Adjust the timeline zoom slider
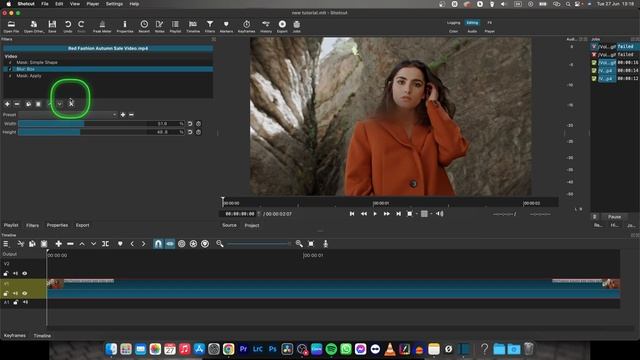 (x=259, y=244)
